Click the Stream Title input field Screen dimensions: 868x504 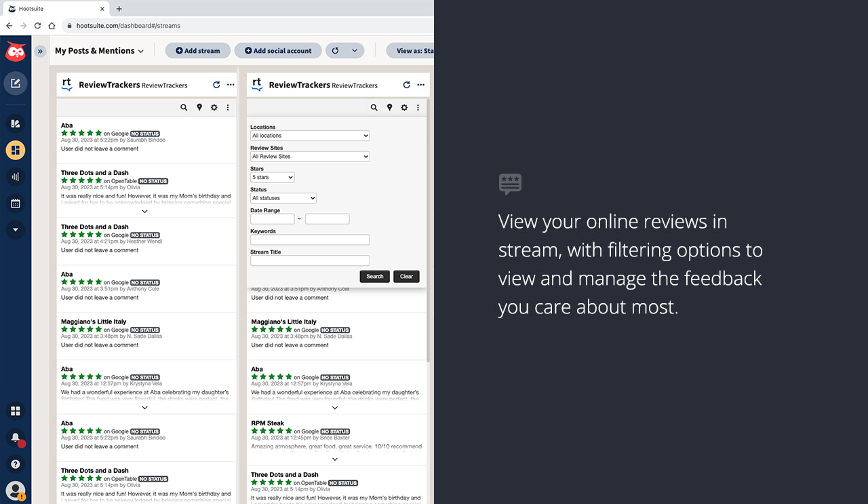(x=310, y=260)
